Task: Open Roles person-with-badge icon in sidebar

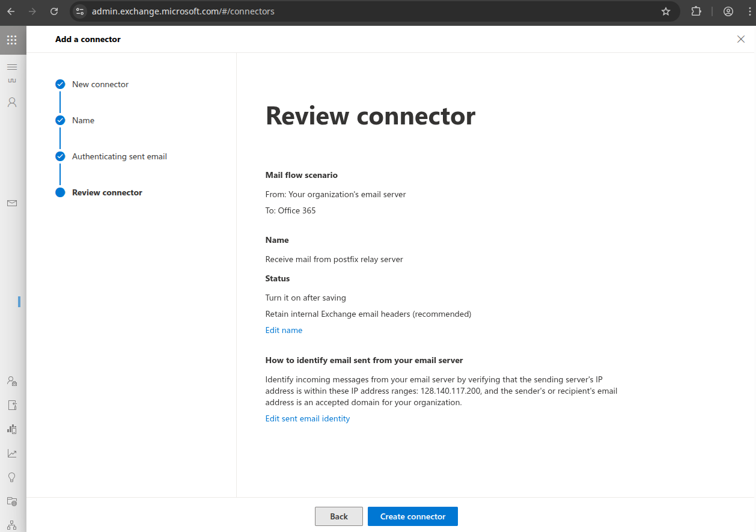Action: [x=12, y=381]
